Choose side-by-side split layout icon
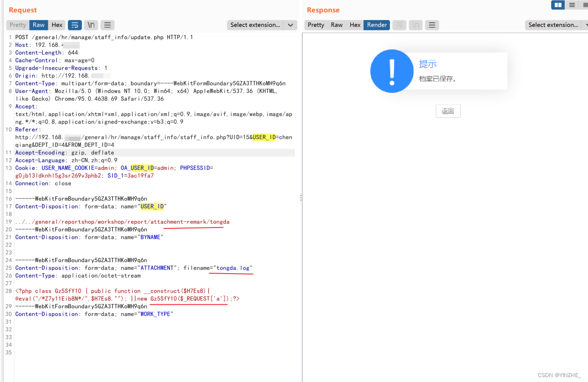The image size is (588, 382). click(x=558, y=5)
